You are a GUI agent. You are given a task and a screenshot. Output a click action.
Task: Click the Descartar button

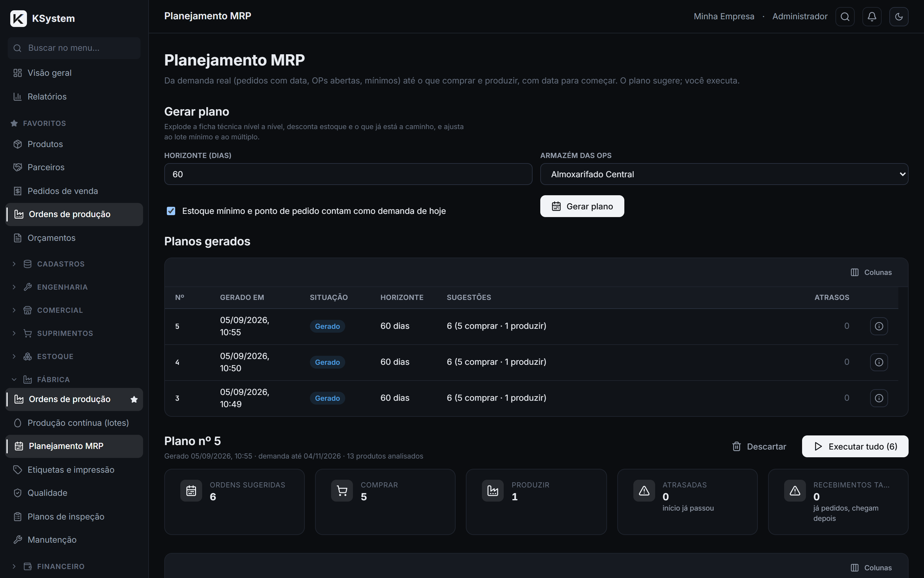pyautogui.click(x=759, y=446)
